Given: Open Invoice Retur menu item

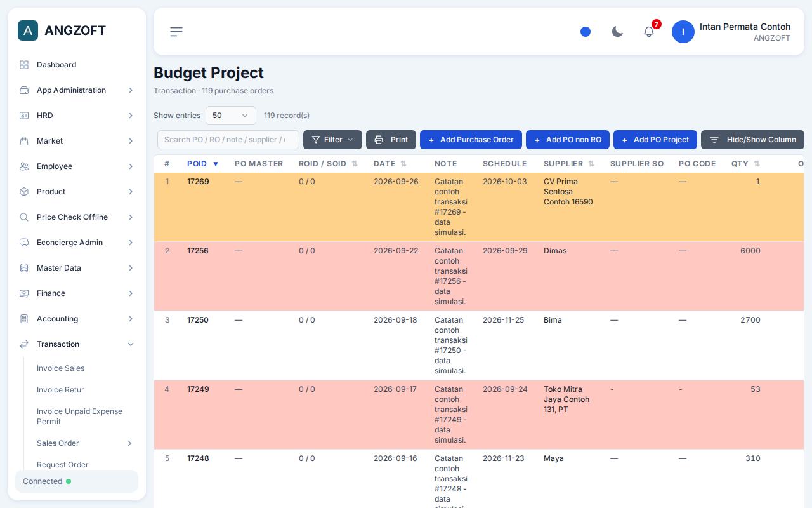Looking at the screenshot, I should (60, 390).
